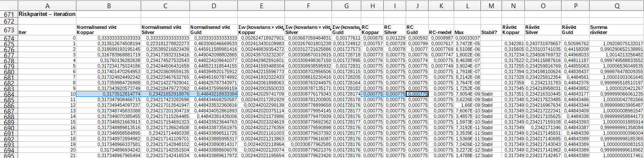The height and width of the screenshot is (158, 644).
Task: Click the 'Råvikt Koppar' header cell
Action: coord(513,30)
